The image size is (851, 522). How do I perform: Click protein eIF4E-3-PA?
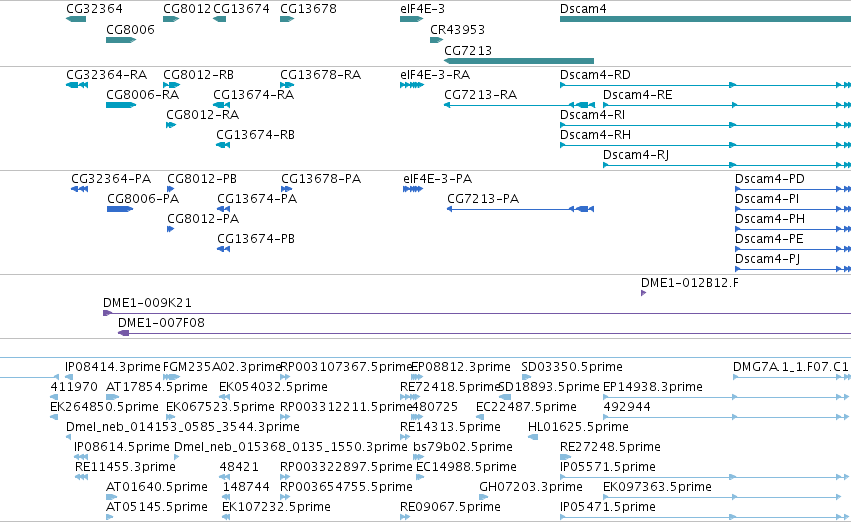pos(437,179)
